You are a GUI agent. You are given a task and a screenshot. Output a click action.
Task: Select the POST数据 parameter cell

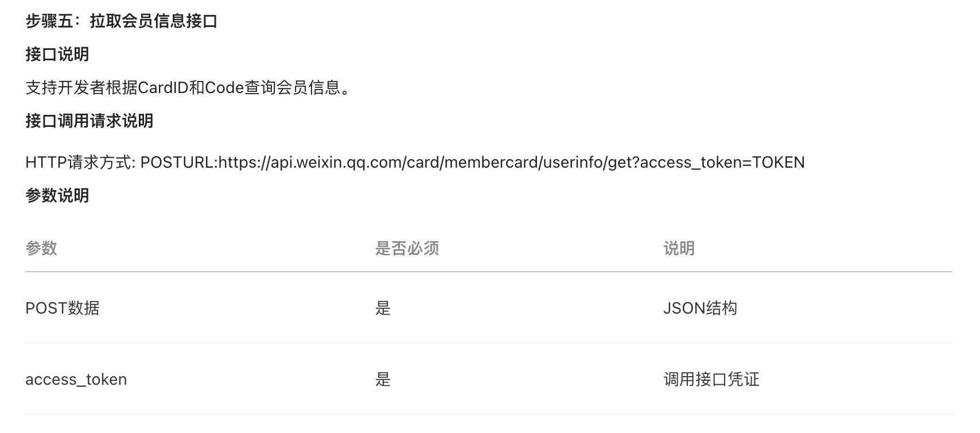coord(63,308)
